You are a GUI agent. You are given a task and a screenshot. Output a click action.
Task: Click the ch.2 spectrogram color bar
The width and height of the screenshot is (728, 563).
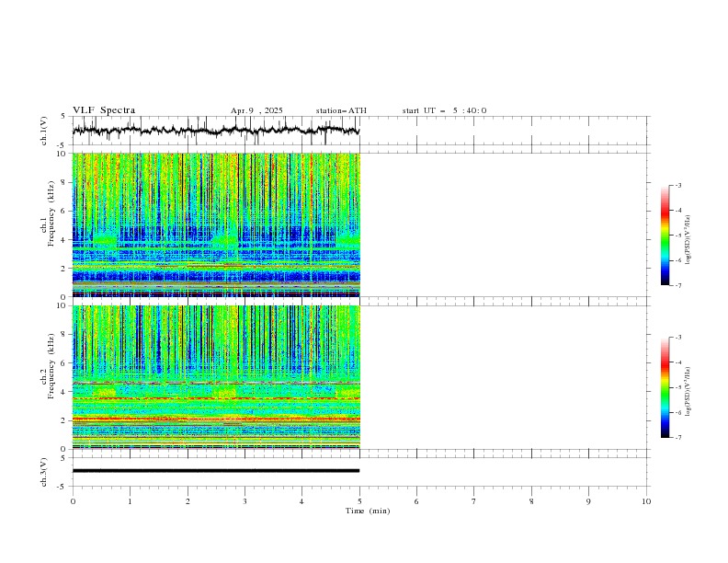click(665, 387)
